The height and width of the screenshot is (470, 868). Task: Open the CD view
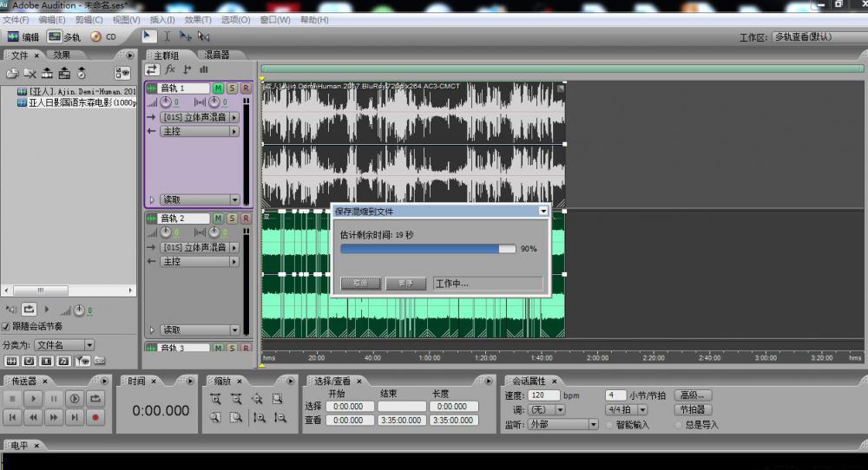[x=103, y=36]
